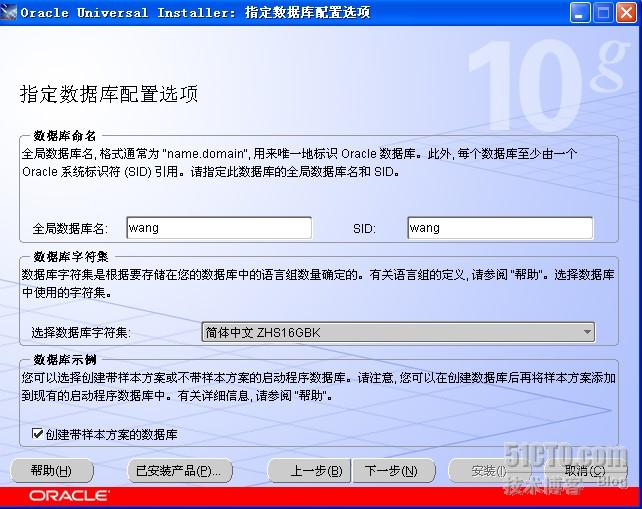Click the Oracle Universal Installer title bar icon
The image size is (642, 509).
(x=8, y=12)
